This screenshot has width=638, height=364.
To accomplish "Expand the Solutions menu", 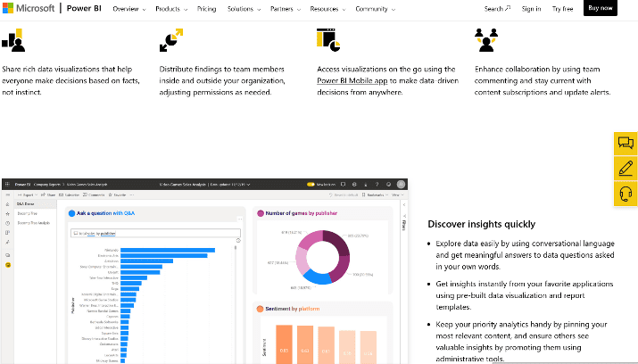I will click(x=244, y=9).
